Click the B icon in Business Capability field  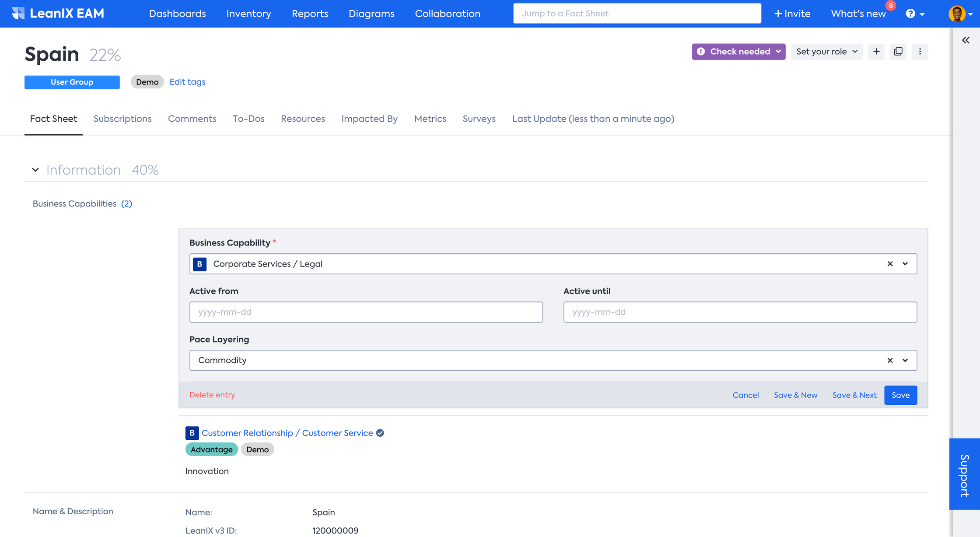point(200,264)
